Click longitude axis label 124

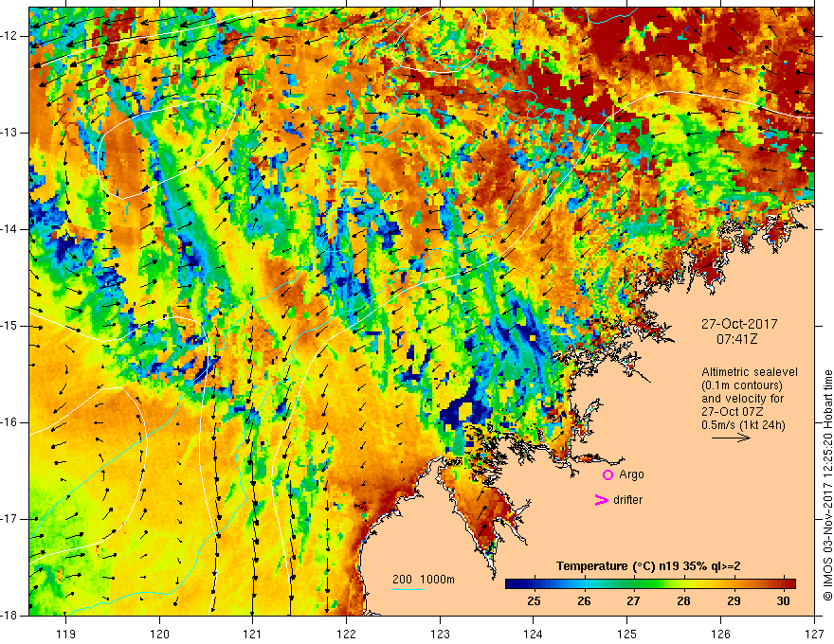(534, 634)
